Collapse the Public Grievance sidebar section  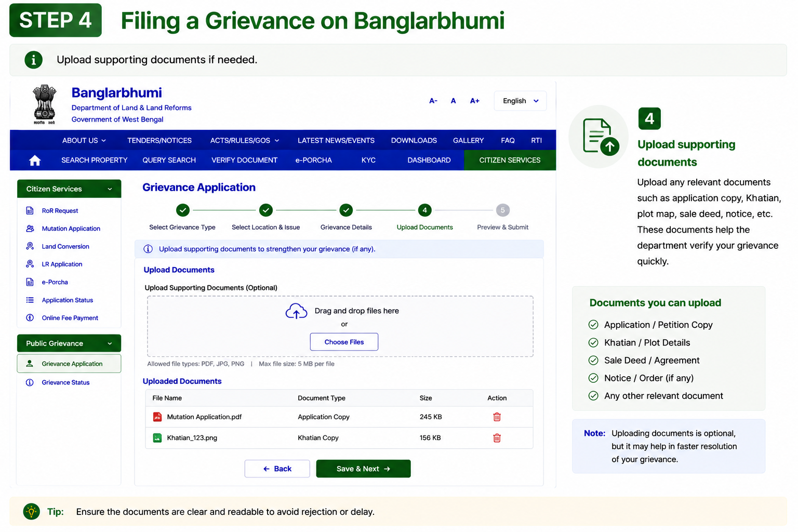69,343
